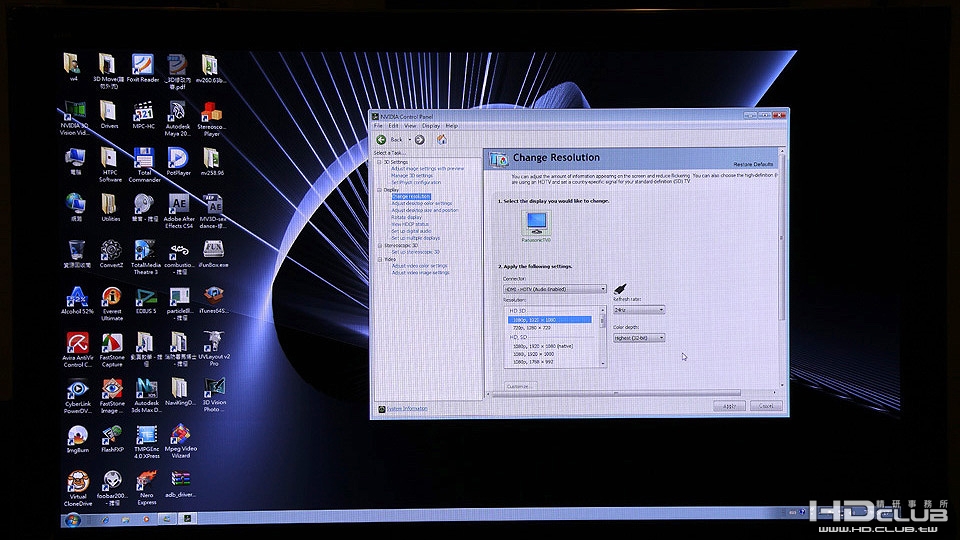Open the Edit menu
Screen dimensions: 960x540
point(393,126)
